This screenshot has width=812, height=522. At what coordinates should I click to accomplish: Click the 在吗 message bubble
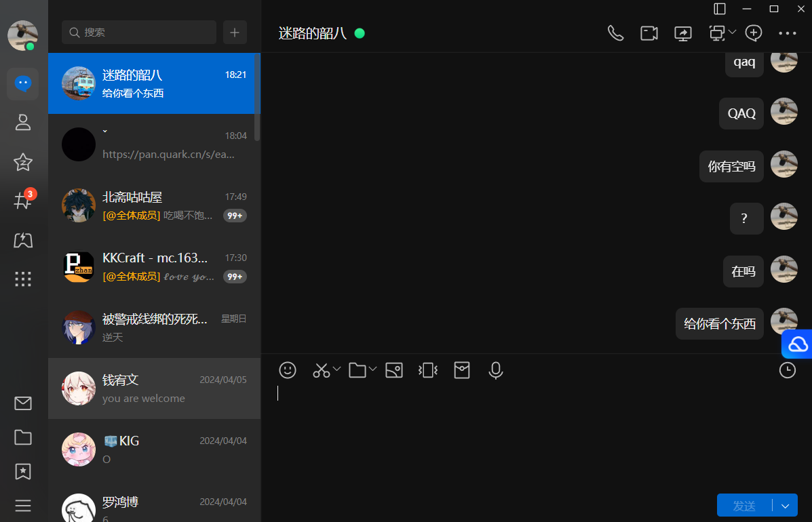point(743,271)
